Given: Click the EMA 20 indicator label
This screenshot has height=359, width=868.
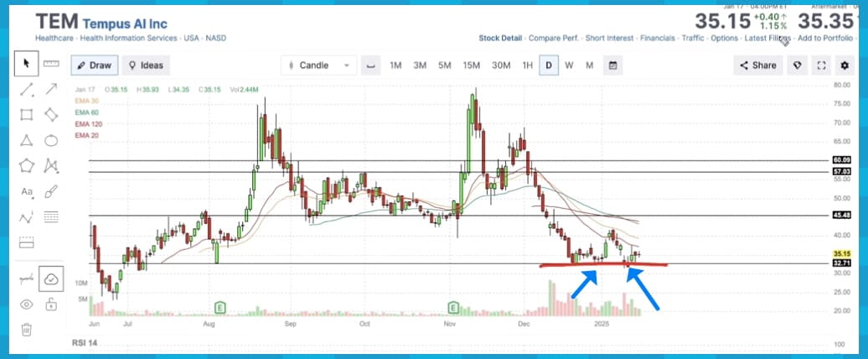Looking at the screenshot, I should click(87, 135).
